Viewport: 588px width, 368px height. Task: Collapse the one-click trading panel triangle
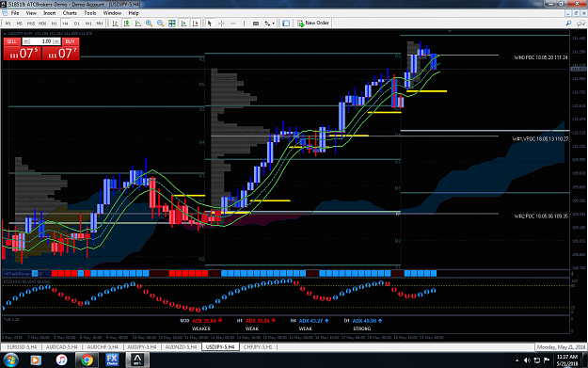tap(5, 33)
